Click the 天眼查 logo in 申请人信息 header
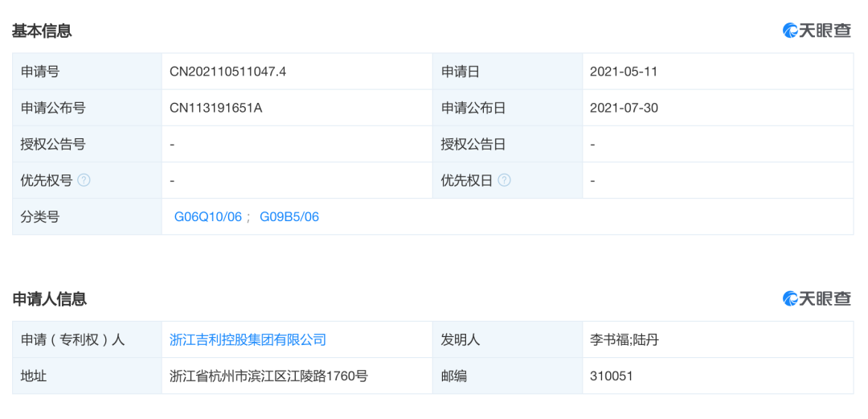 point(817,298)
